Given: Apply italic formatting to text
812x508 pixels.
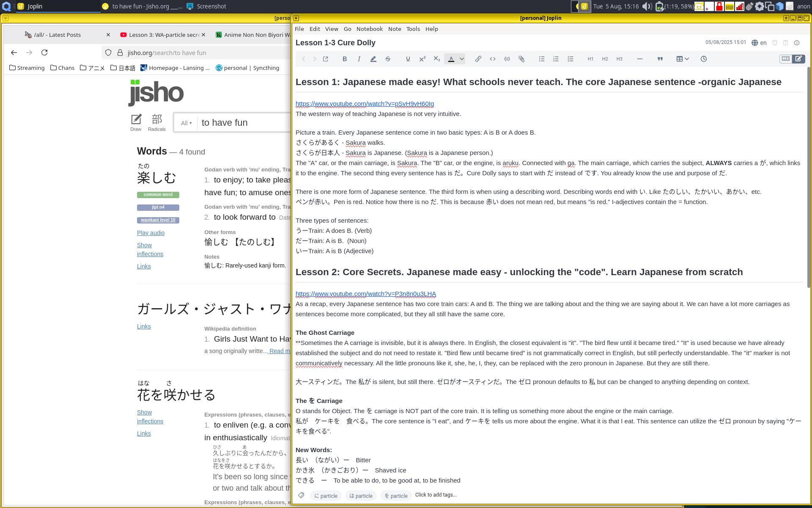Looking at the screenshot, I should click(x=359, y=59).
